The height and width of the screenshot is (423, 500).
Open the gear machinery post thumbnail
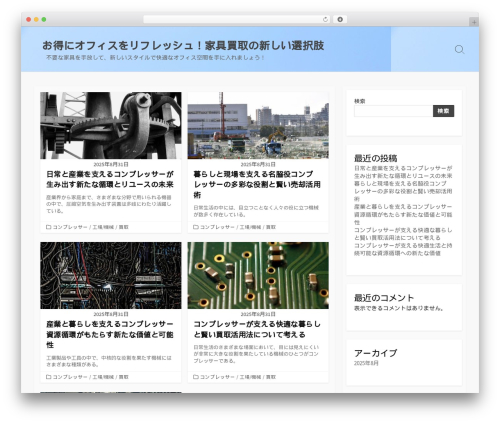pyautogui.click(x=111, y=125)
